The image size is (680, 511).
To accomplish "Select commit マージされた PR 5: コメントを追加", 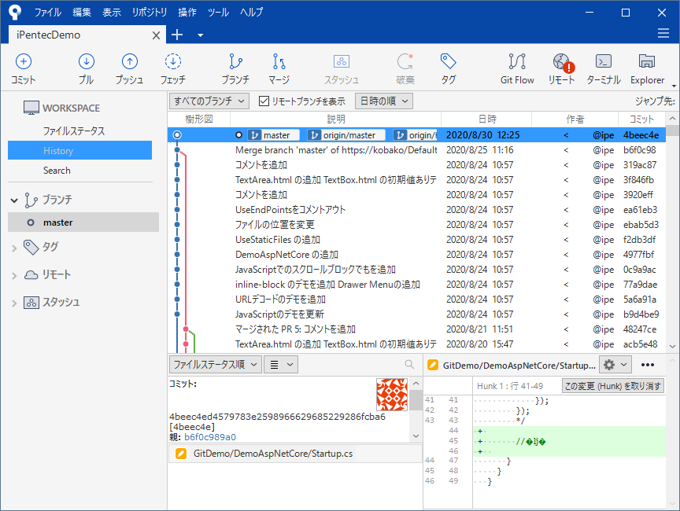I will coord(416,329).
